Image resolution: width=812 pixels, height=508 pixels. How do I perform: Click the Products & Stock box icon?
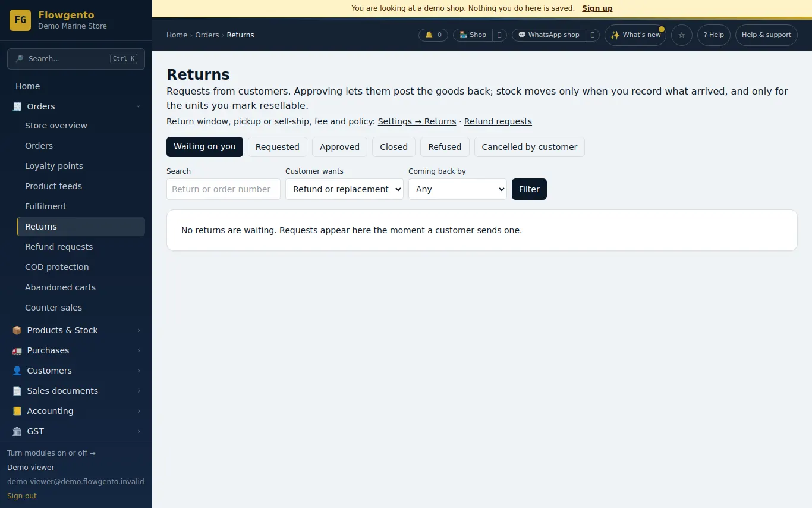(17, 330)
